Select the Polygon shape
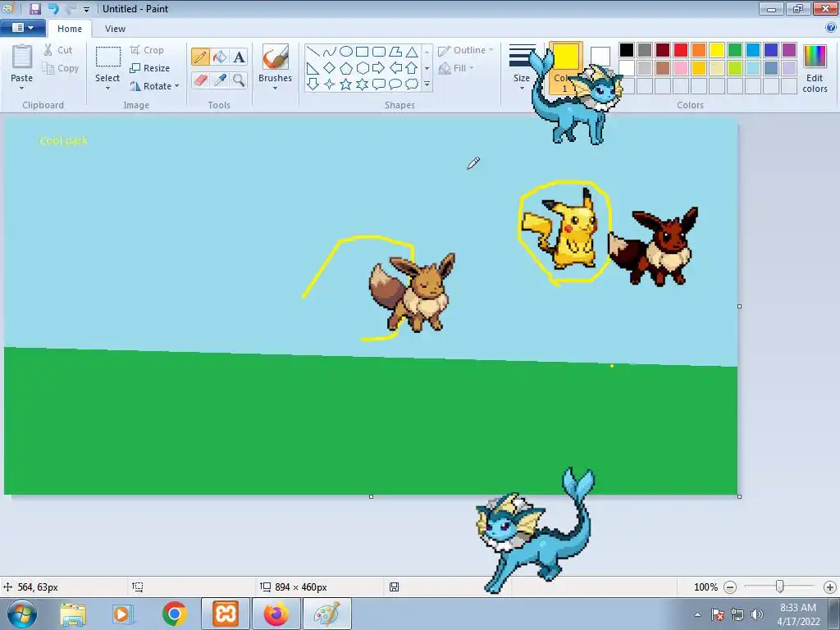840x630 pixels. (x=395, y=52)
